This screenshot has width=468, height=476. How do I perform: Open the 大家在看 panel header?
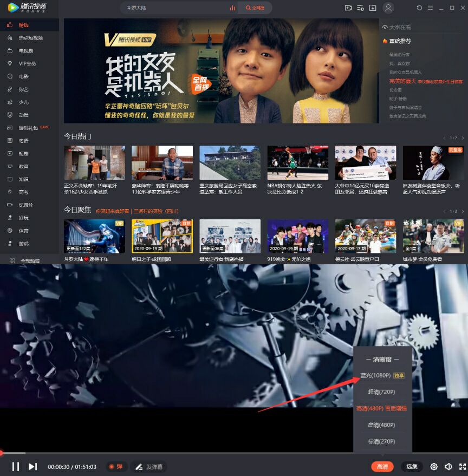[396, 27]
